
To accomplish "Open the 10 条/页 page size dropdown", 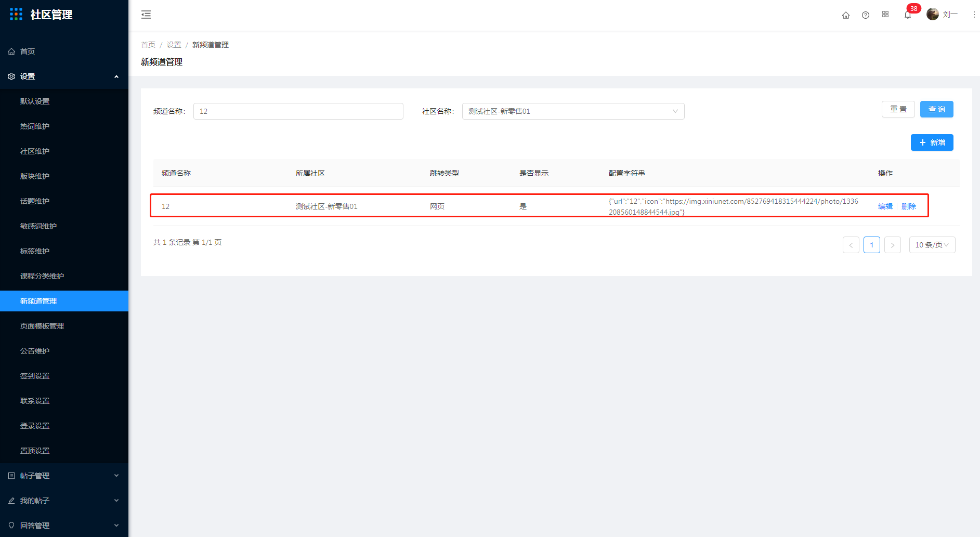I will (932, 245).
